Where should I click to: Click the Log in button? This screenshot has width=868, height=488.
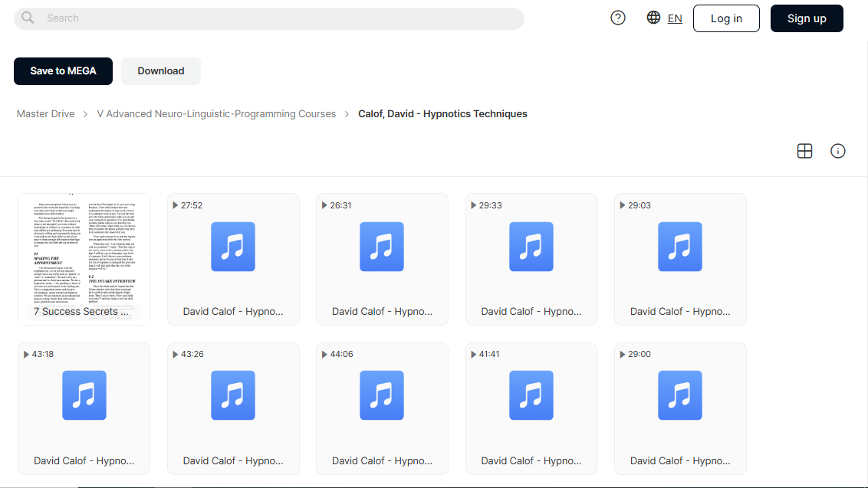pyautogui.click(x=726, y=18)
